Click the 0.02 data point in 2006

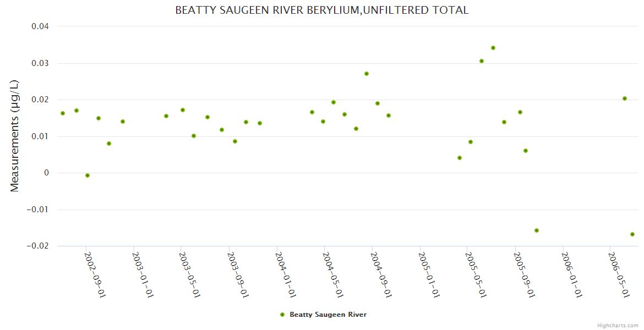pyautogui.click(x=625, y=98)
